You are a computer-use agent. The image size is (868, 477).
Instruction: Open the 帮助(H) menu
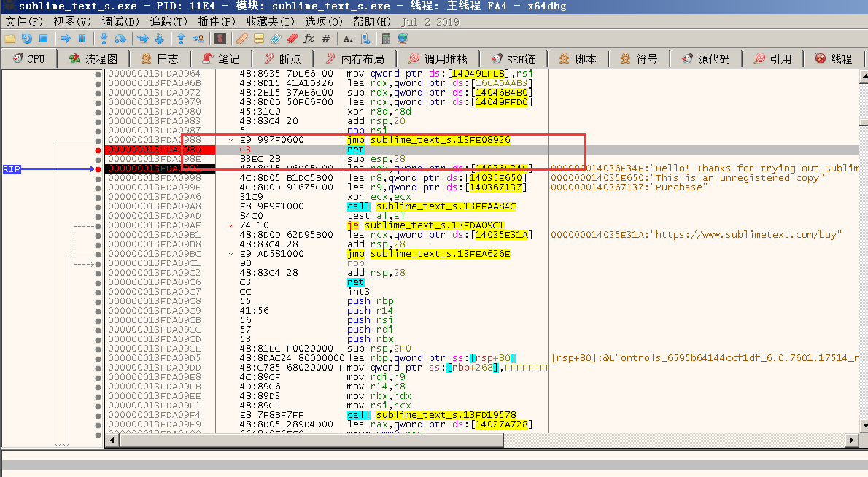[x=372, y=22]
